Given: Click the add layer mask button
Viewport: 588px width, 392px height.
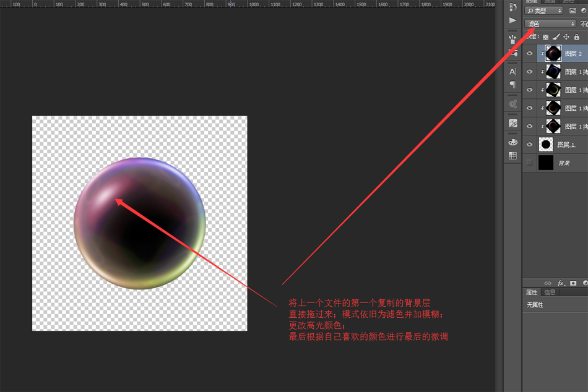Looking at the screenshot, I should point(573,283).
